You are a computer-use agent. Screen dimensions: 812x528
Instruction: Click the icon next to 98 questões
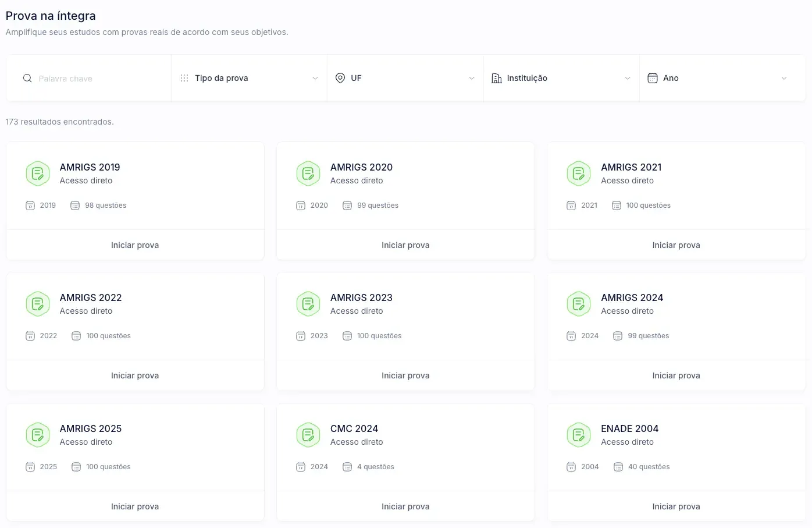75,205
